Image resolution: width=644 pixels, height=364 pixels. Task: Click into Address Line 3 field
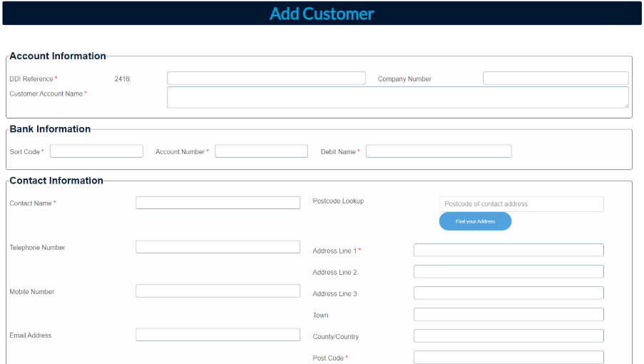point(508,293)
